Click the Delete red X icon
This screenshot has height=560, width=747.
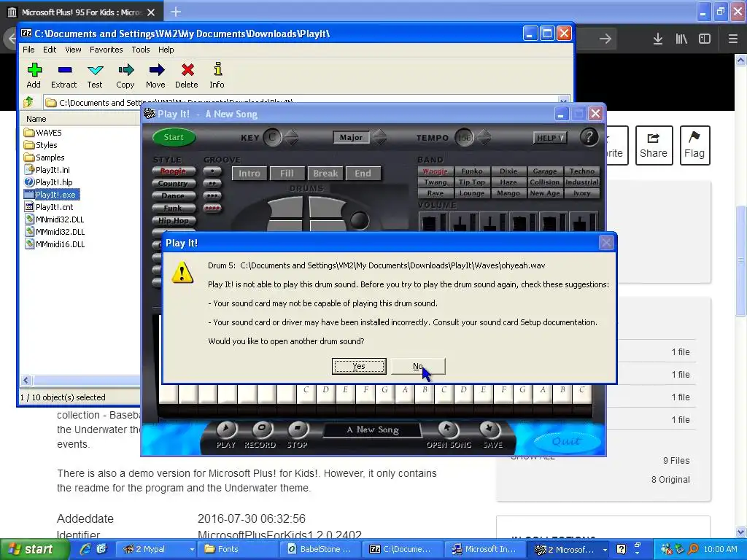tap(187, 71)
